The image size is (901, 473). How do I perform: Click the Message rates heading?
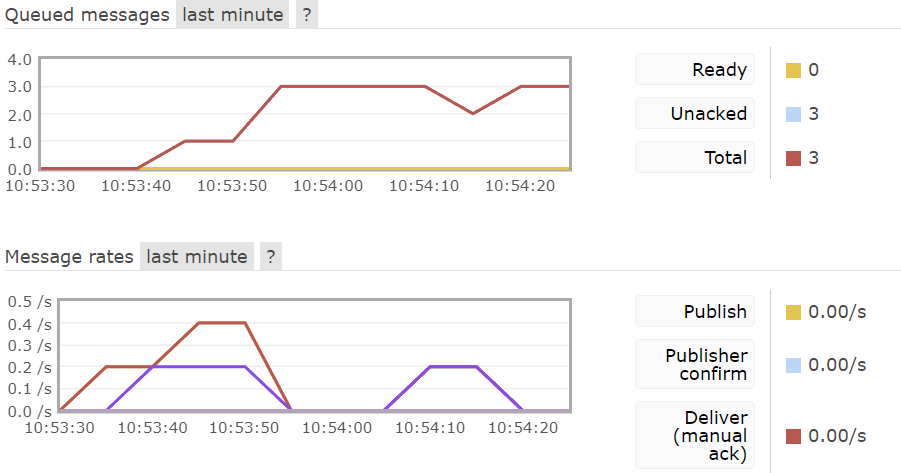(x=70, y=256)
